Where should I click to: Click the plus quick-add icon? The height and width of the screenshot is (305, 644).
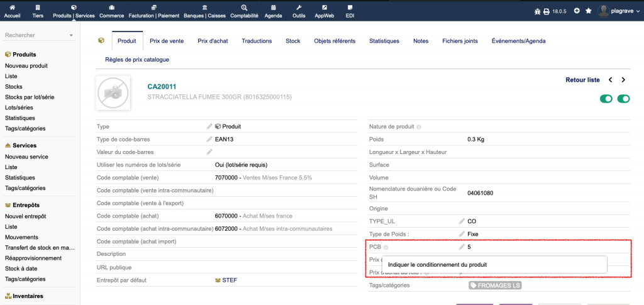click(x=577, y=11)
